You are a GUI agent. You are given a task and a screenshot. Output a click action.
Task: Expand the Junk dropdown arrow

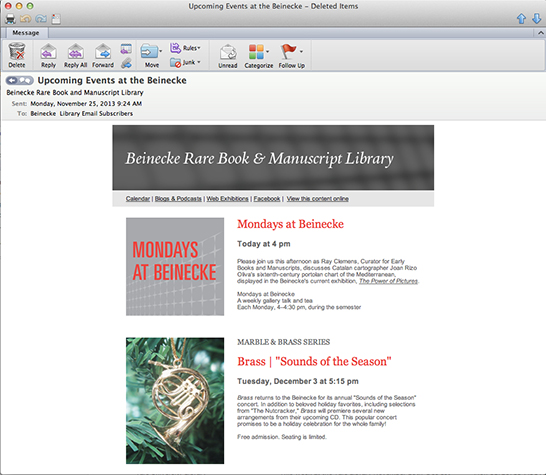(x=199, y=62)
